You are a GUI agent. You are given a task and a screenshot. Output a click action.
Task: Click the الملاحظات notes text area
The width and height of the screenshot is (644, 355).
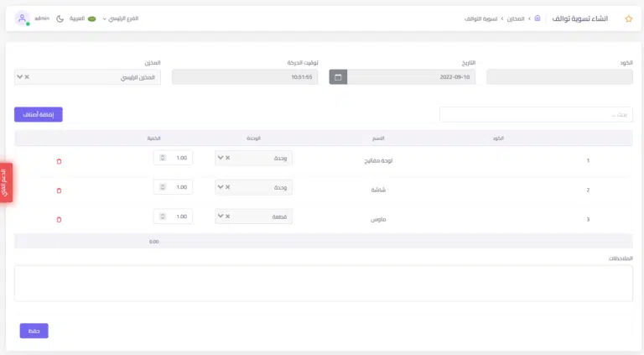(324, 283)
